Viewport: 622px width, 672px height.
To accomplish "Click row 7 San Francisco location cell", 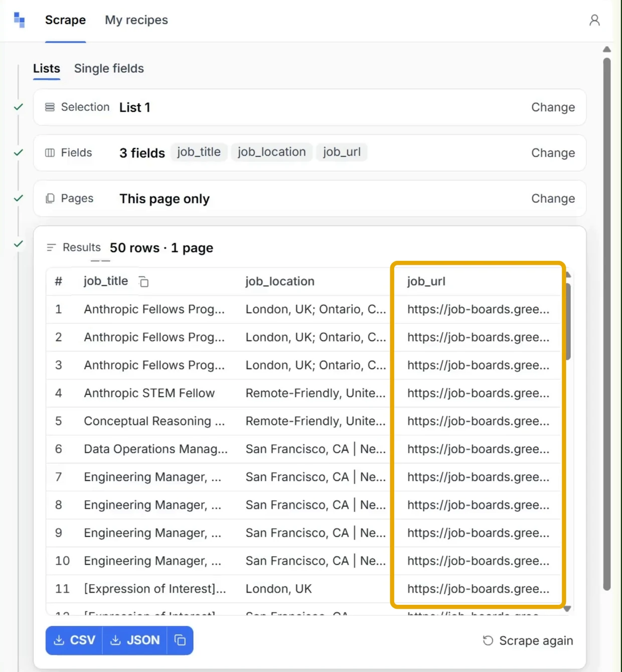I will pos(316,477).
